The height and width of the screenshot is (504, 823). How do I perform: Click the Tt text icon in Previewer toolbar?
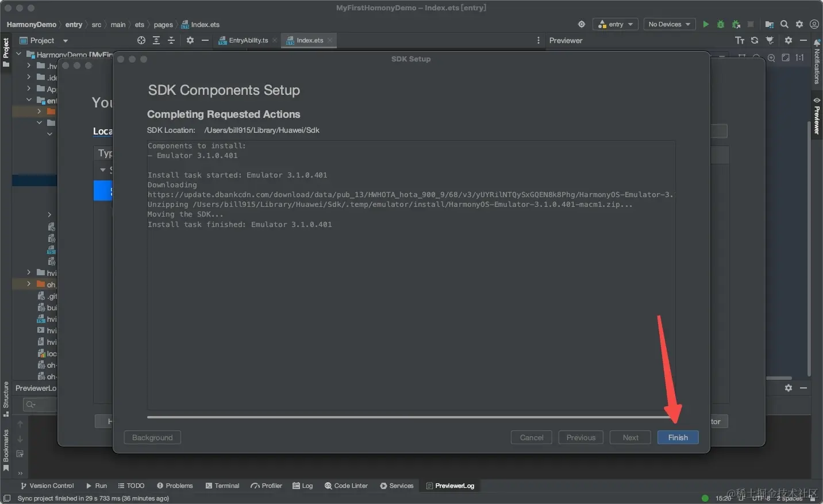(740, 40)
